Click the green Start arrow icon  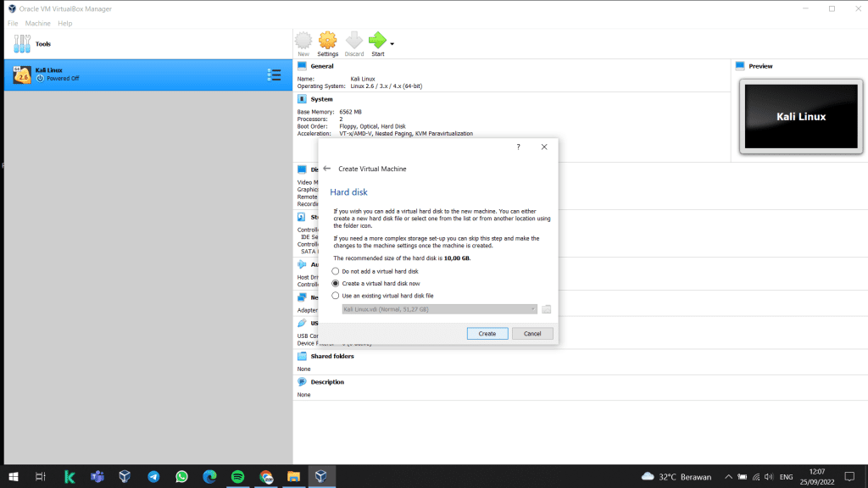point(377,40)
